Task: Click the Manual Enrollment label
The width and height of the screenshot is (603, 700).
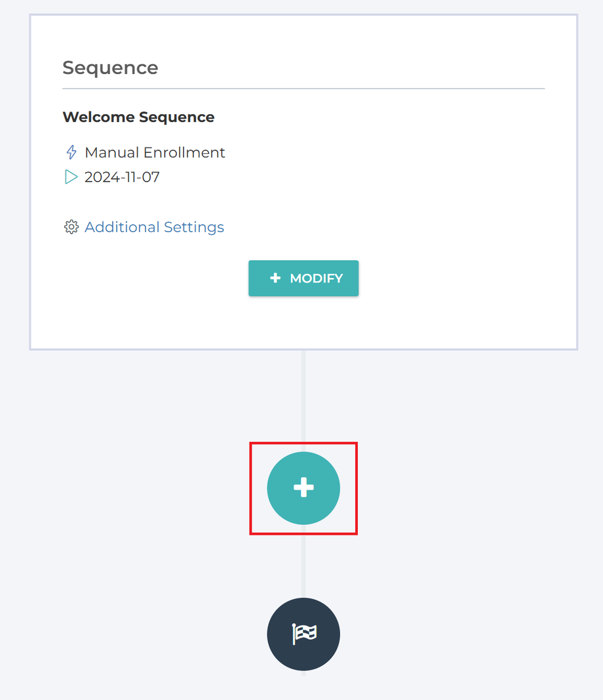Action: point(155,153)
